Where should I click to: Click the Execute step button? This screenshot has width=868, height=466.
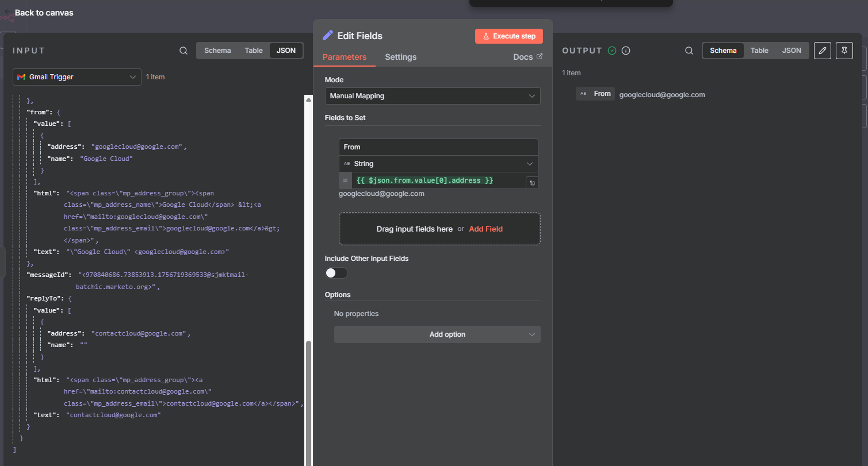click(x=508, y=36)
